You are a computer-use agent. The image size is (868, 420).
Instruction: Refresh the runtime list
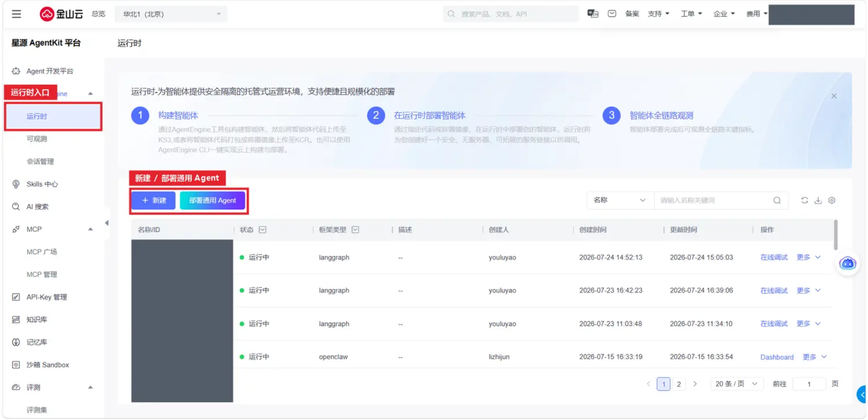click(805, 200)
